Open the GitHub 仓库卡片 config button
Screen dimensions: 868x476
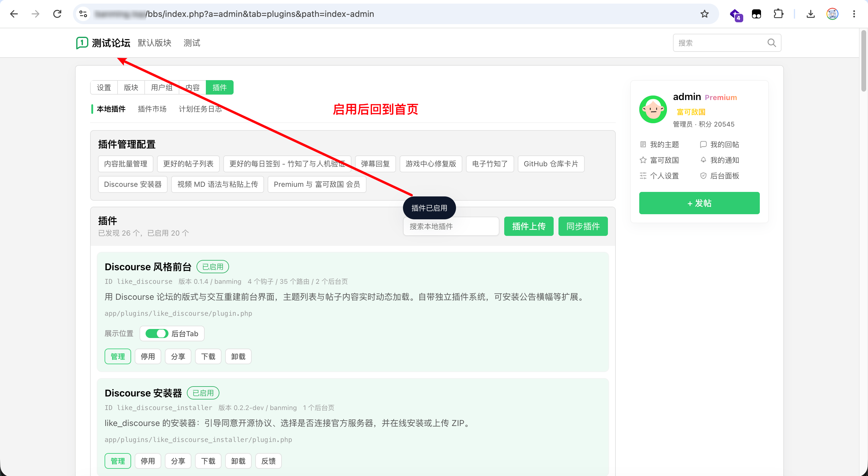tap(551, 164)
